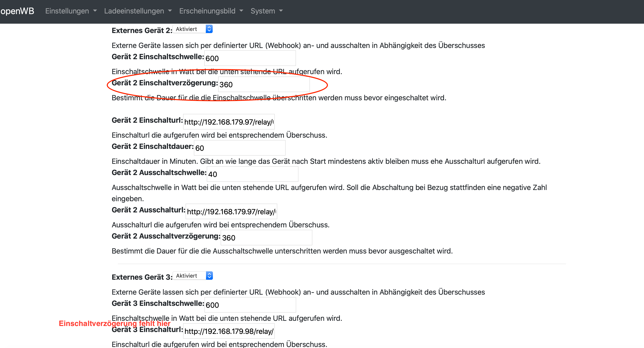Click the Gerät 3 Einschaltschwelle field

[250, 305]
